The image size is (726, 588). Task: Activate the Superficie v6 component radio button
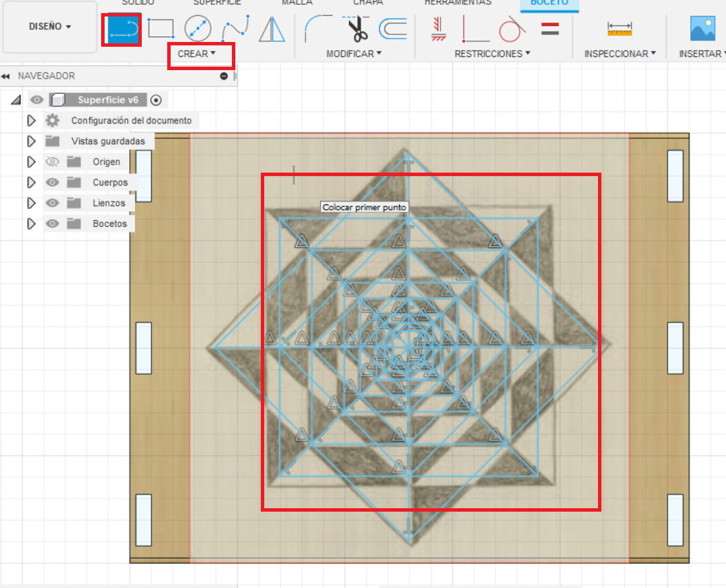click(x=156, y=100)
